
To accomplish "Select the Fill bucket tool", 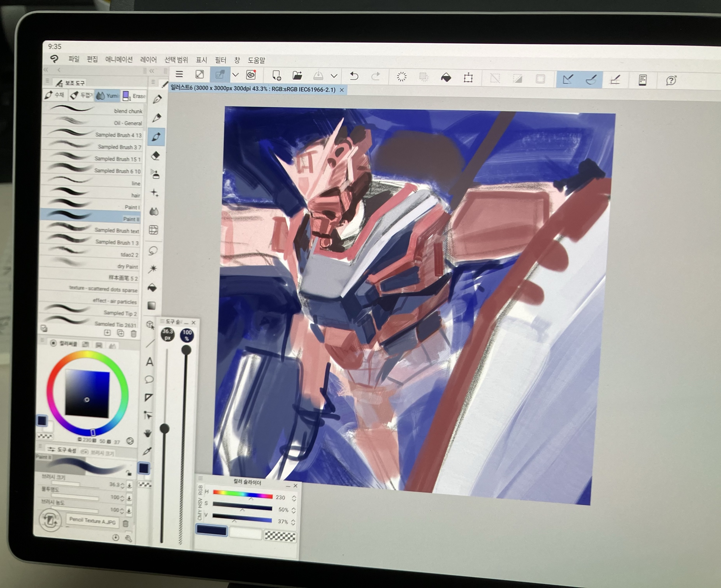I will [x=152, y=288].
